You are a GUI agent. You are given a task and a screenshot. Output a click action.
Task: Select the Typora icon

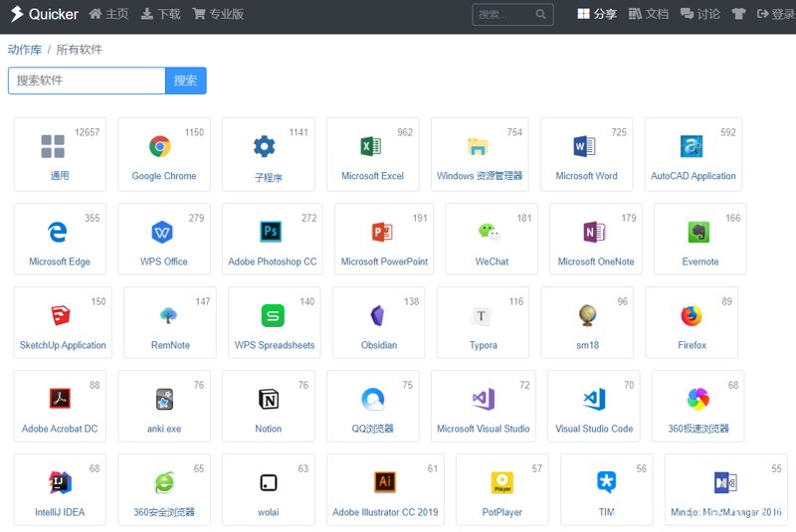tap(482, 315)
